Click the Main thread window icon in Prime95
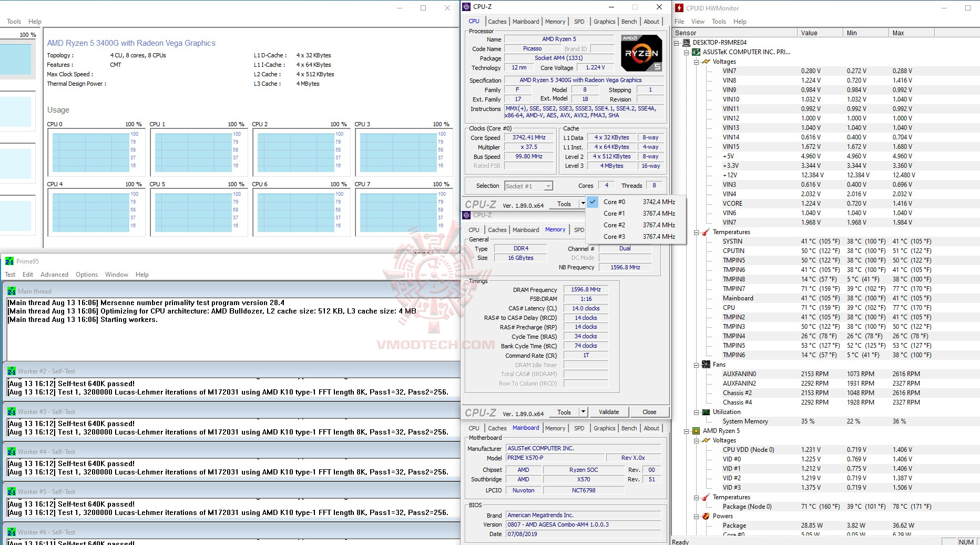Screen dimensions: 980x545 point(12,291)
